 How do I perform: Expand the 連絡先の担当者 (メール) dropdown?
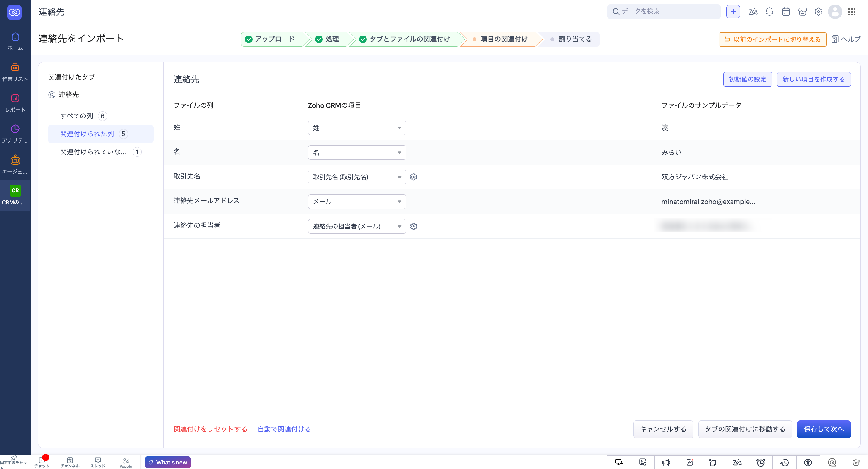(x=357, y=226)
